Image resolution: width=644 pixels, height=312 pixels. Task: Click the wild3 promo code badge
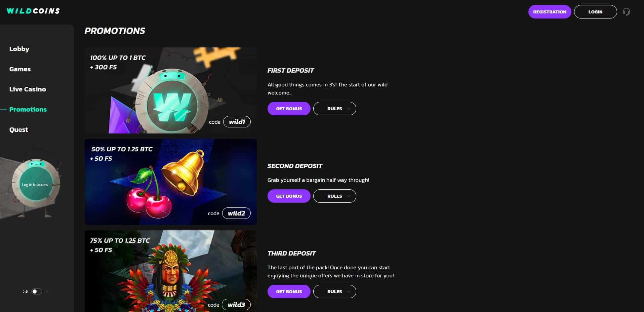tap(236, 305)
